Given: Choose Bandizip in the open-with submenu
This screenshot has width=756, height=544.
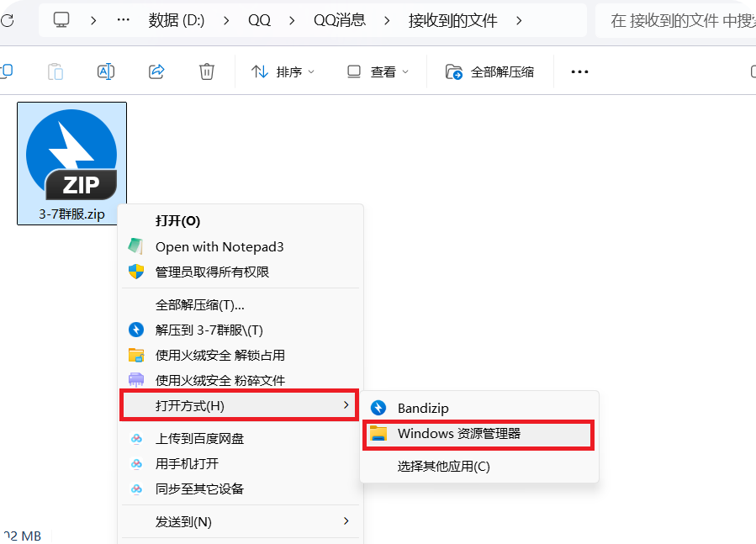Looking at the screenshot, I should (423, 408).
